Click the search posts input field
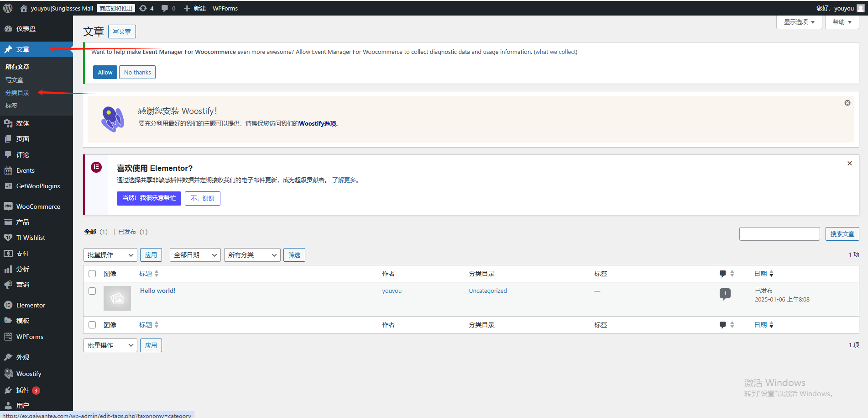 (779, 234)
